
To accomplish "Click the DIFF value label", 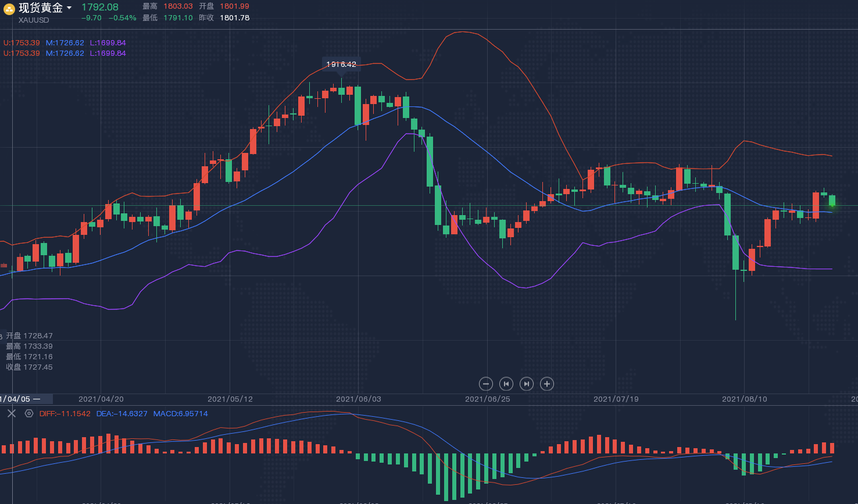I will pos(65,414).
